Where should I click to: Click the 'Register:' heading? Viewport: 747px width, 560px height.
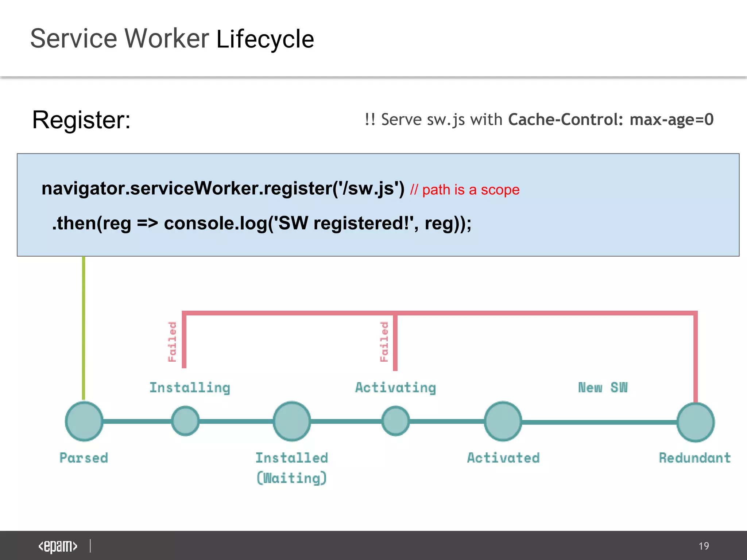tap(81, 120)
